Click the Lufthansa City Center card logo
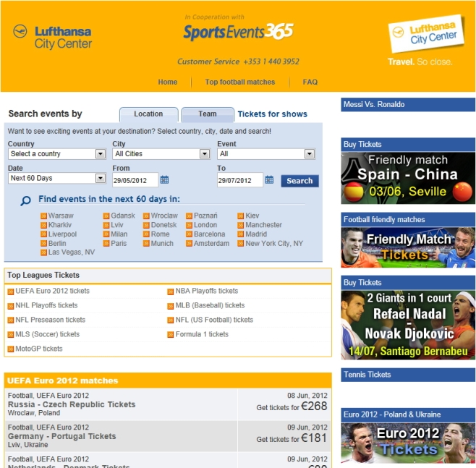The image size is (476, 468). point(426,34)
